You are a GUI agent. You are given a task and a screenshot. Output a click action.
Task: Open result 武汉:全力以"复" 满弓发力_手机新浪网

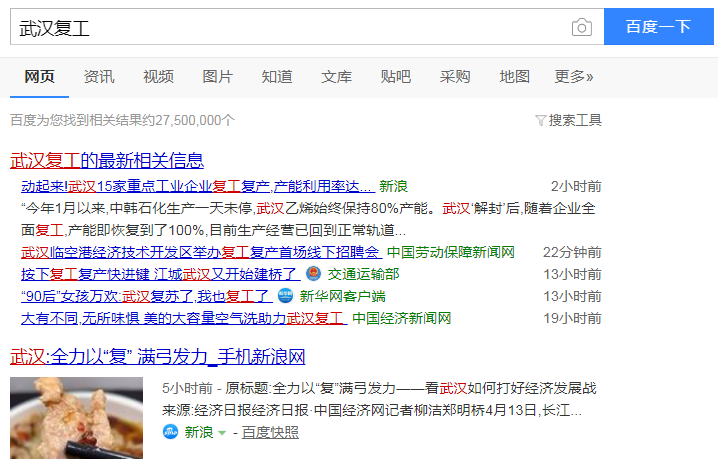(x=158, y=357)
